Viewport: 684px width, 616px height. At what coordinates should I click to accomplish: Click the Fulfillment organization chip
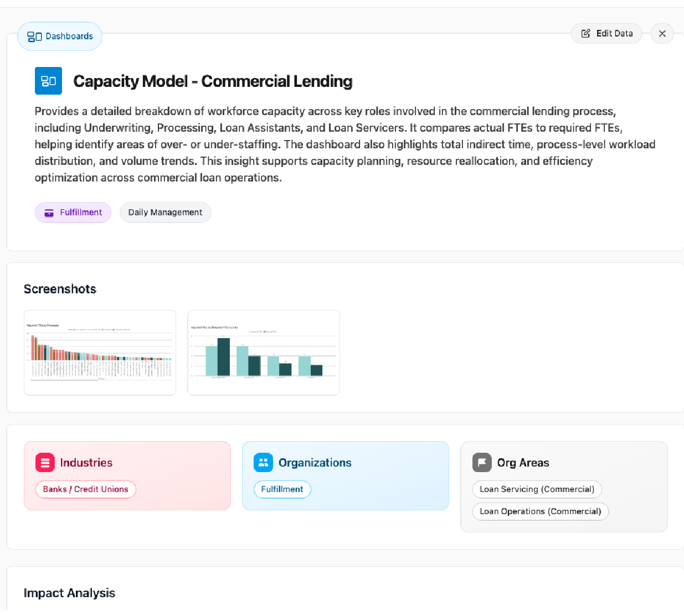(282, 489)
